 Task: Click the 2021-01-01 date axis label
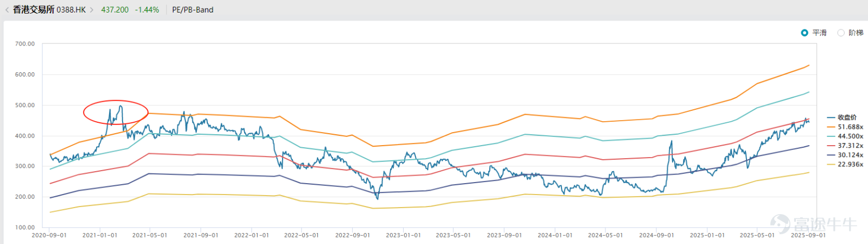[100, 235]
